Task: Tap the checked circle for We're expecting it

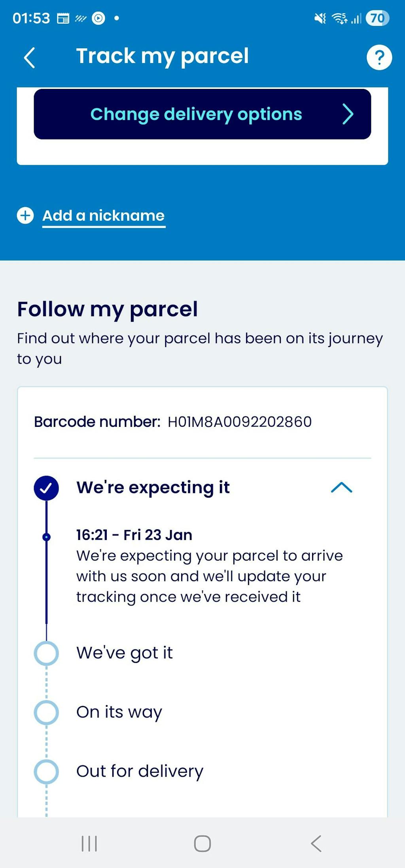Action: (x=46, y=488)
